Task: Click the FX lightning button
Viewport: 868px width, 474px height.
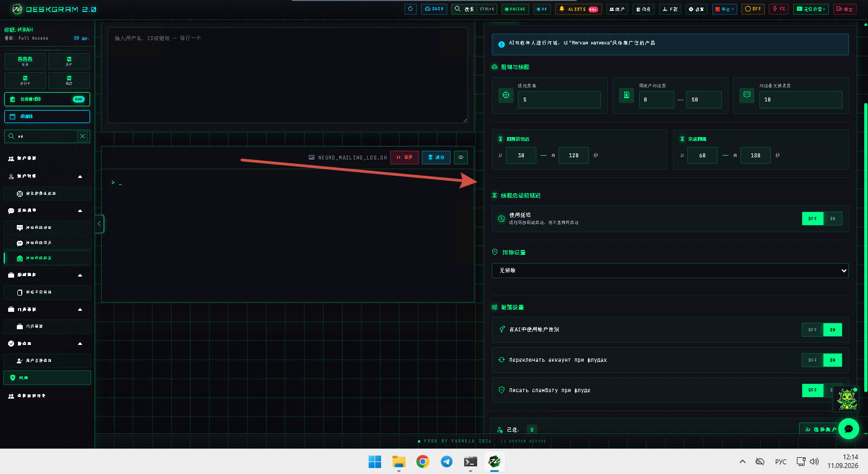Action: [778, 9]
